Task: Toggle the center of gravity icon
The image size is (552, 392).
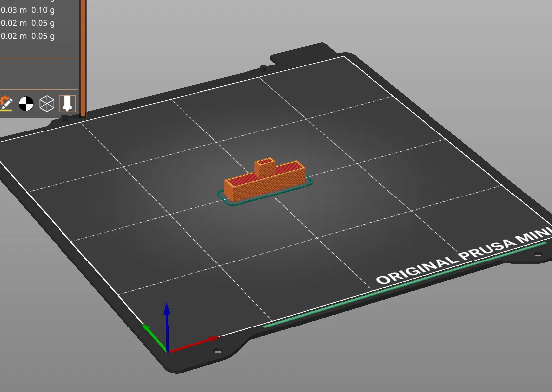Action: point(26,104)
